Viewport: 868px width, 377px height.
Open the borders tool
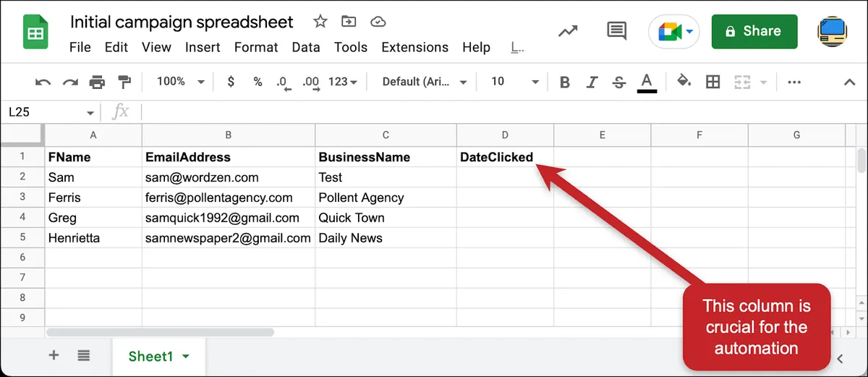pos(713,82)
